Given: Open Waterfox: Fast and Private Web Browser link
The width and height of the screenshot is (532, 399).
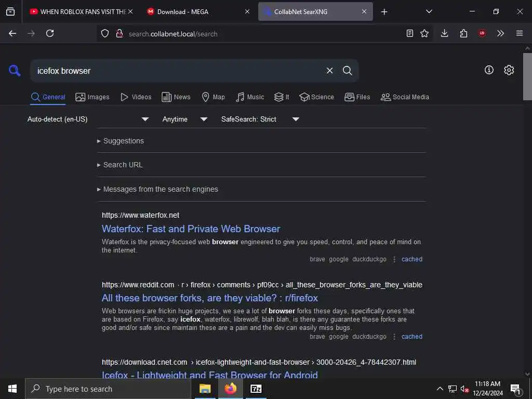Looking at the screenshot, I should click(x=191, y=229).
